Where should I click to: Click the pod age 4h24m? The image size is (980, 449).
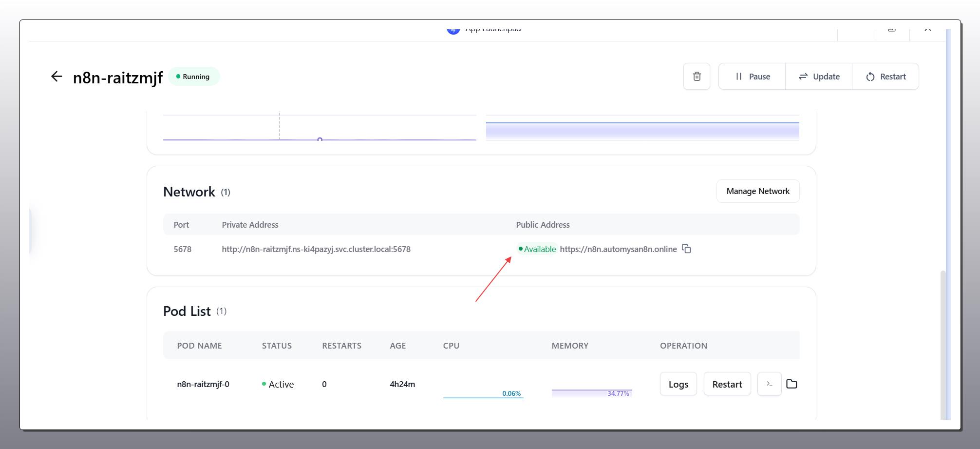click(x=402, y=384)
